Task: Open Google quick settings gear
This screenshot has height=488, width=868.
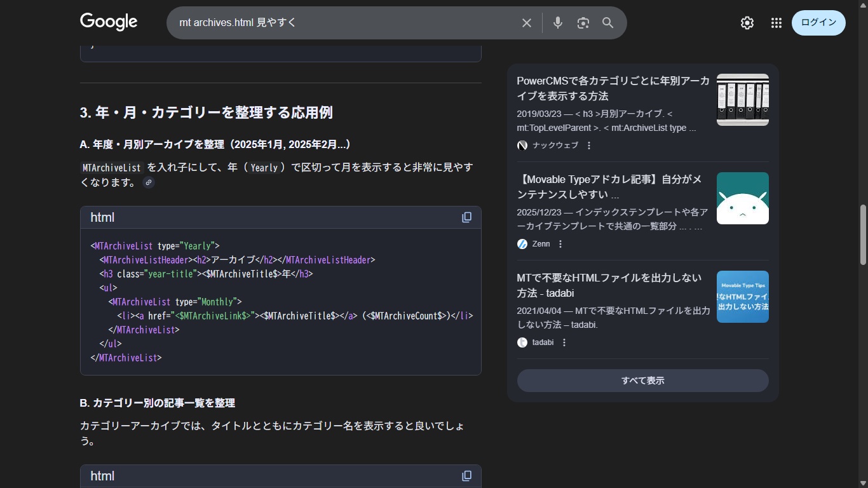Action: coord(747,23)
